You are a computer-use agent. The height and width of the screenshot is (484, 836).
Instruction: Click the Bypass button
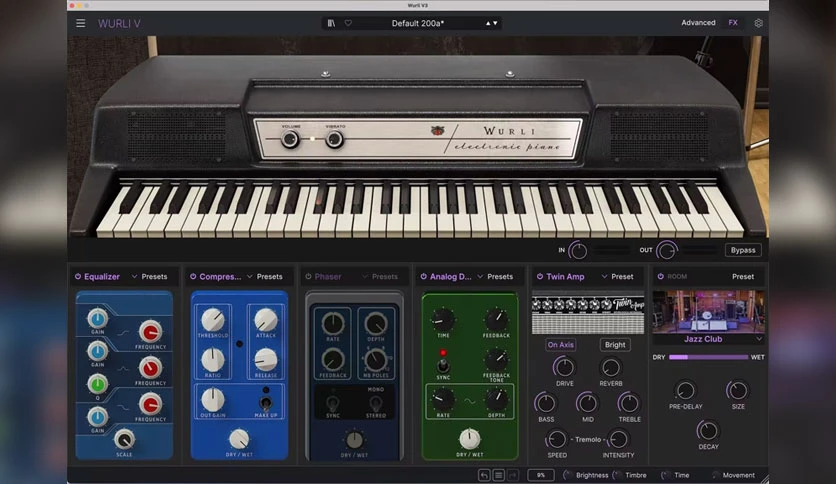coord(743,250)
